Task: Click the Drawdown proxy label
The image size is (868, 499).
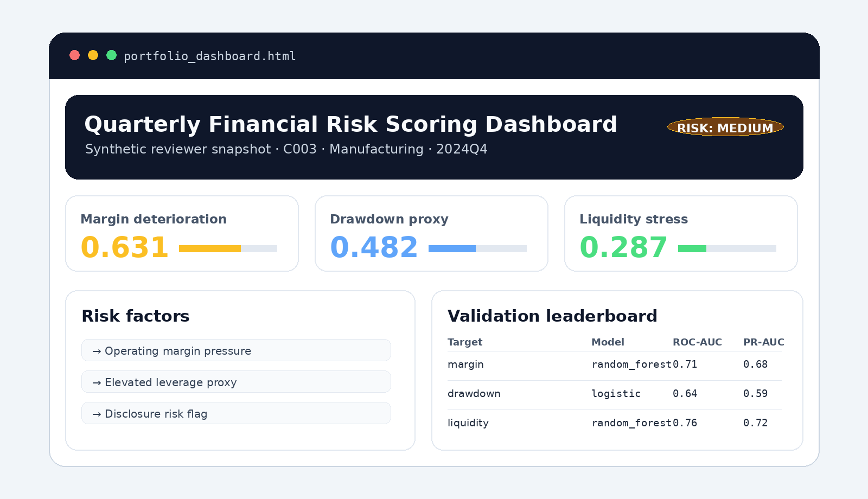Action: point(389,219)
